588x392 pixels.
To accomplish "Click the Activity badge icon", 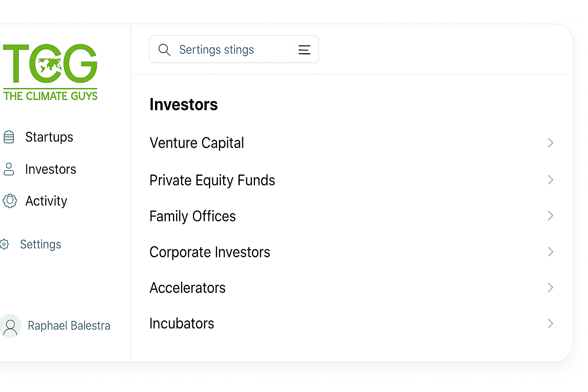I will point(10,201).
